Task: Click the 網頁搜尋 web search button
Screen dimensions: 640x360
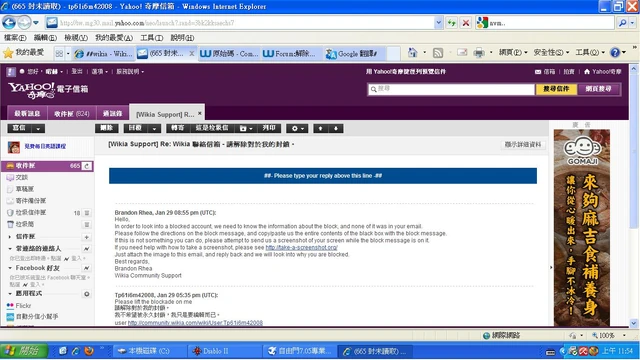Action: pos(599,89)
